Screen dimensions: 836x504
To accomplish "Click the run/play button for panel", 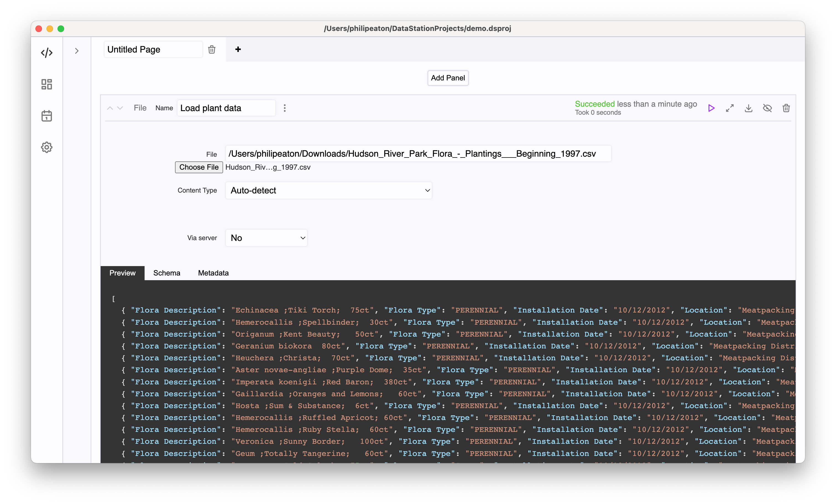I will pyautogui.click(x=711, y=108).
